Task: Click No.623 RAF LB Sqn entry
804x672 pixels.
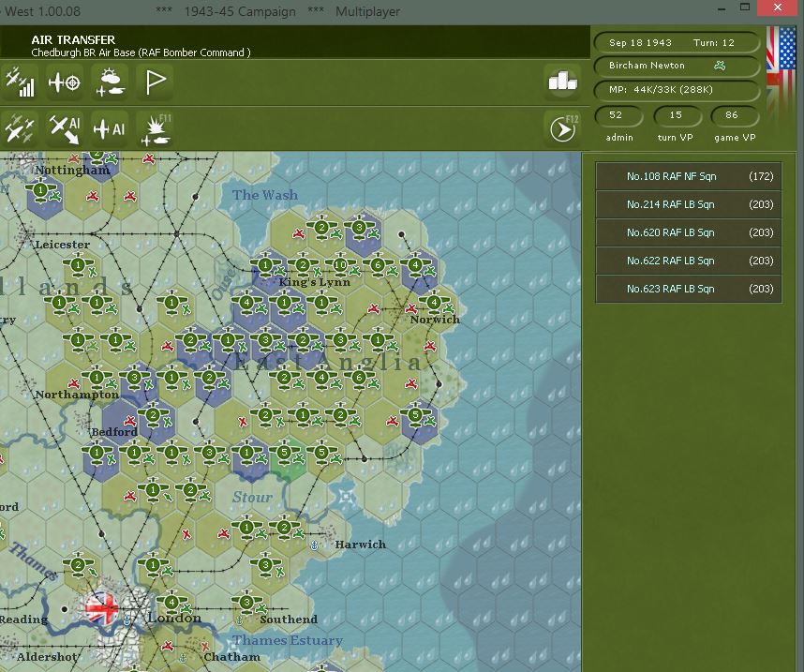Action: [688, 289]
